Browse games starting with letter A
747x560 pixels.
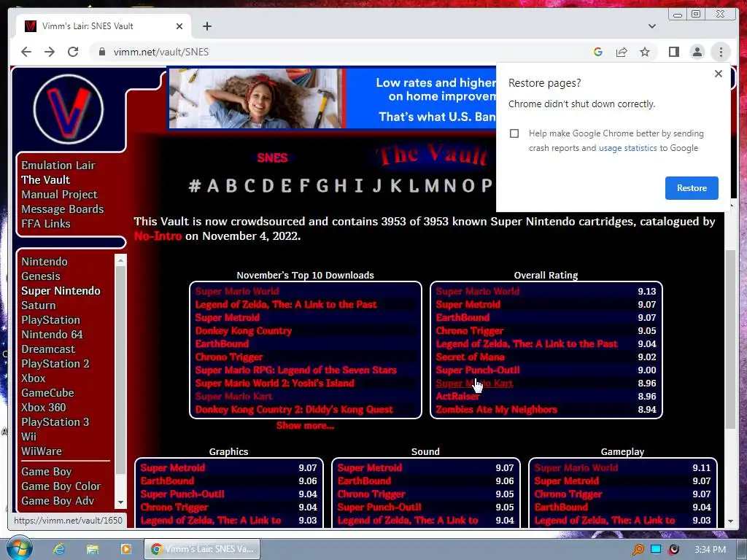click(213, 185)
